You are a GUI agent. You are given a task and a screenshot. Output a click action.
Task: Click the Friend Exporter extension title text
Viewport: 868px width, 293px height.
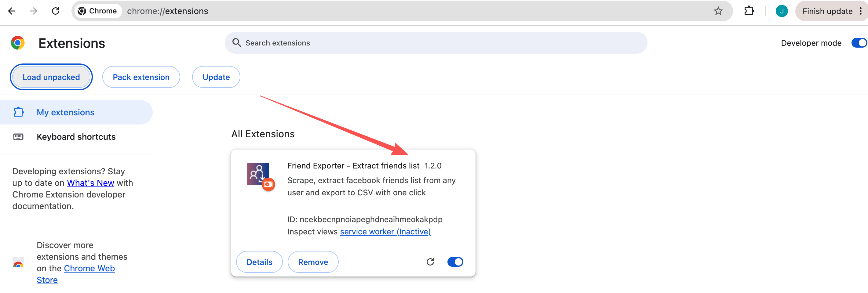point(353,166)
